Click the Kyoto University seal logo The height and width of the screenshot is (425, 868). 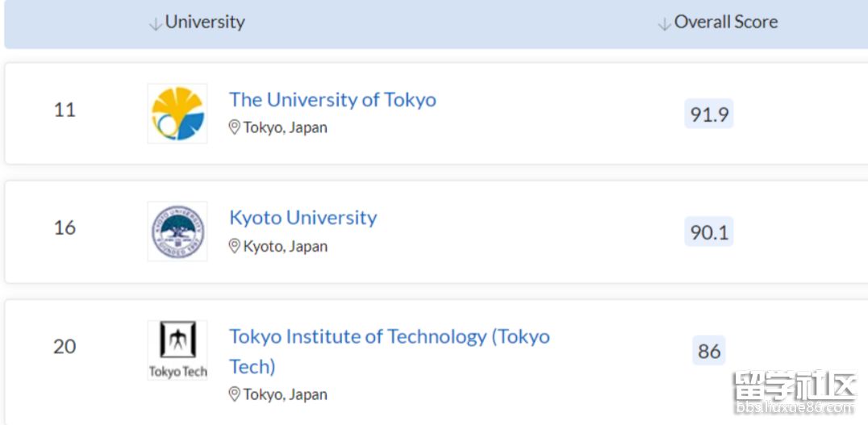coord(177,231)
